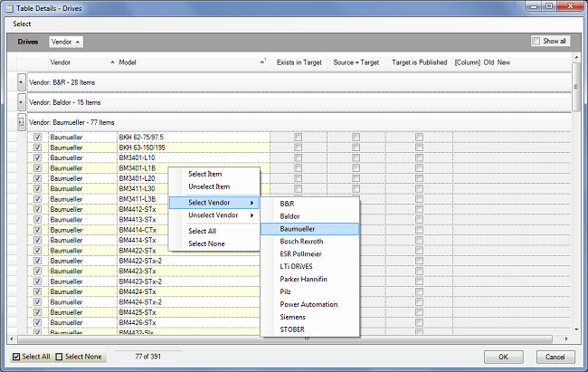
Task: Click the sort arrow in Vendor column header
Action: click(112, 62)
